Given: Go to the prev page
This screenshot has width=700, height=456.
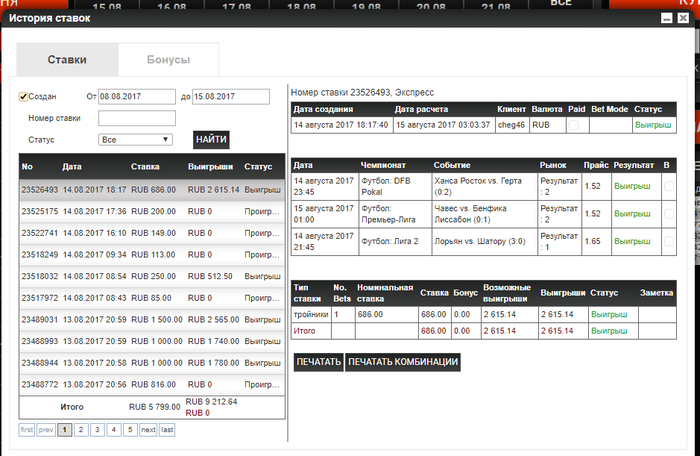Looking at the screenshot, I should [x=46, y=430].
